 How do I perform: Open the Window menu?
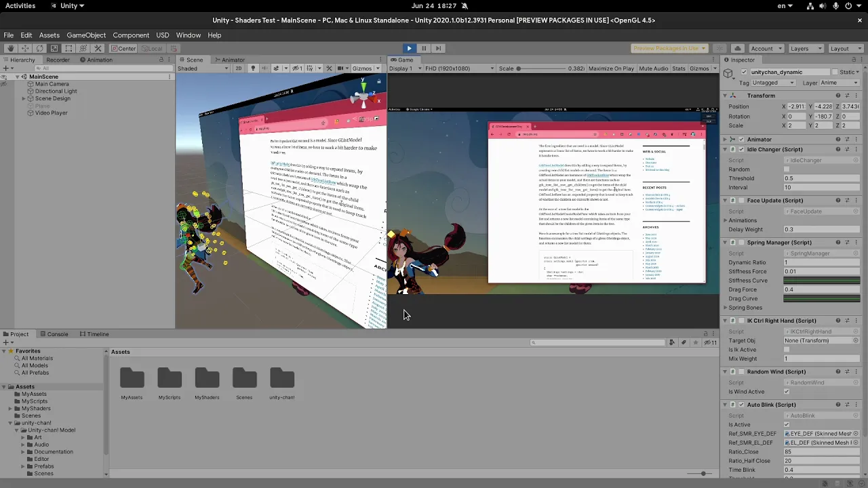(189, 35)
